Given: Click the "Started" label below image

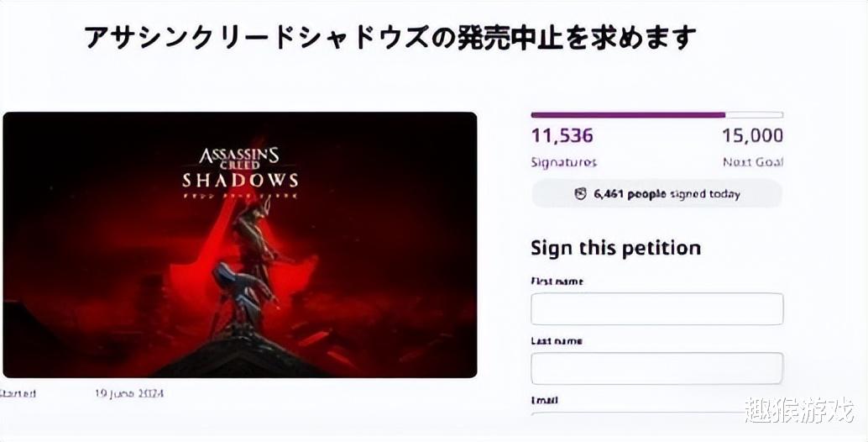Looking at the screenshot, I should (18, 392).
